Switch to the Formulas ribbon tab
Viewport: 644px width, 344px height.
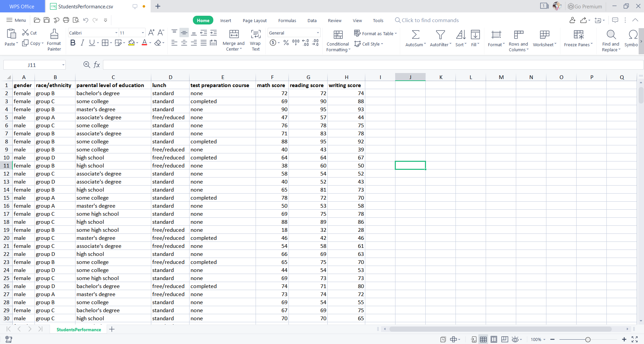(287, 20)
